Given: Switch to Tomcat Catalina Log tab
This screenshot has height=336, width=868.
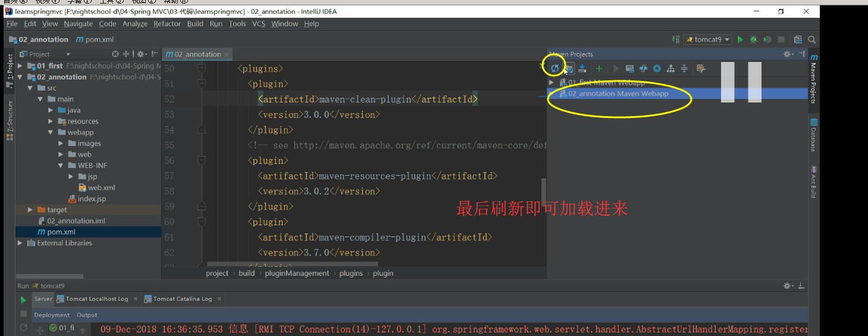Looking at the screenshot, I should click(x=183, y=299).
